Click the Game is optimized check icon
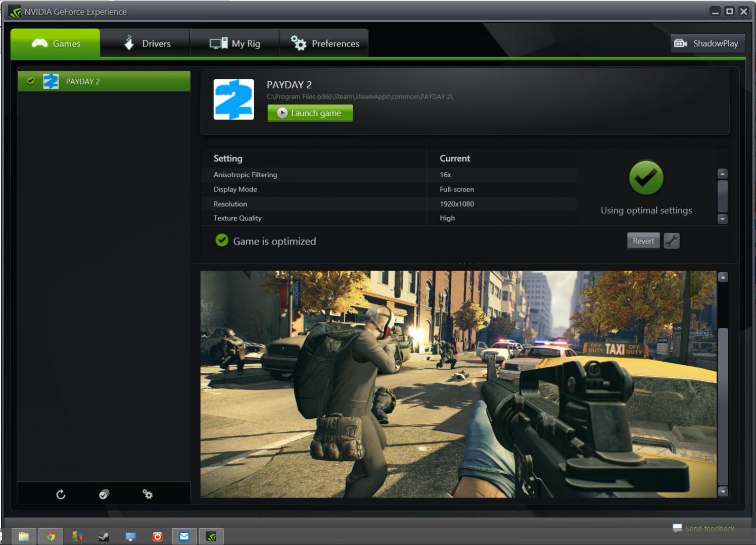This screenshot has width=756, height=545. [x=222, y=240]
